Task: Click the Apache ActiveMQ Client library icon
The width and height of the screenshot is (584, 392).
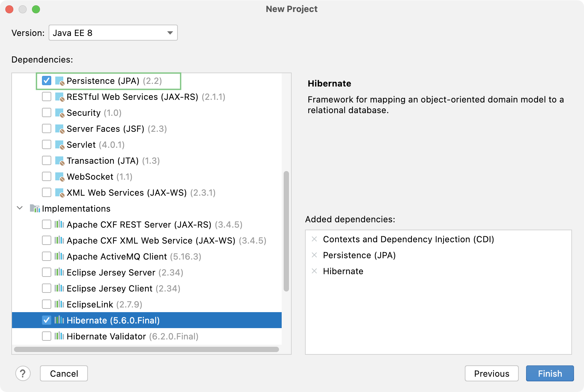Action: pyautogui.click(x=59, y=256)
